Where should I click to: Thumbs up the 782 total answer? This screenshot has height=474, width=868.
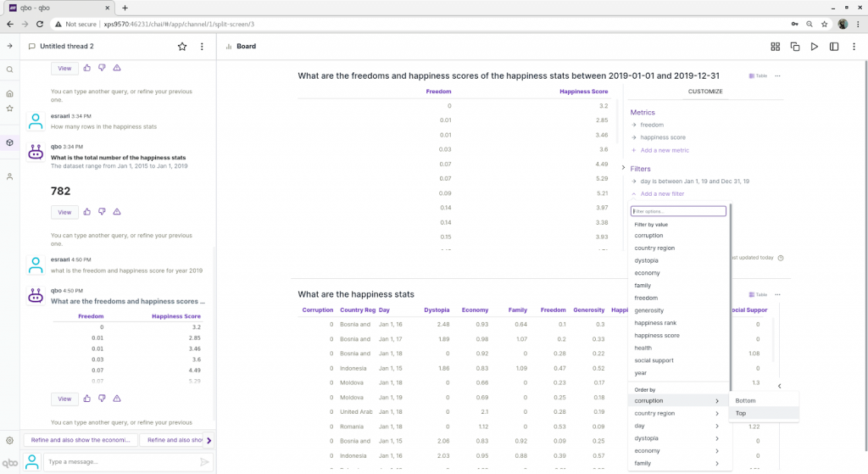87,211
